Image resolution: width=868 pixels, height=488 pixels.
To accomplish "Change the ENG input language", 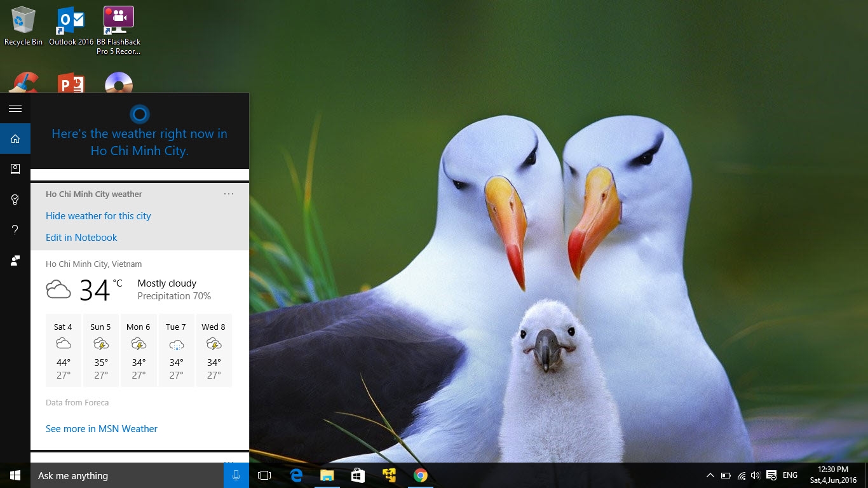I will [x=790, y=475].
